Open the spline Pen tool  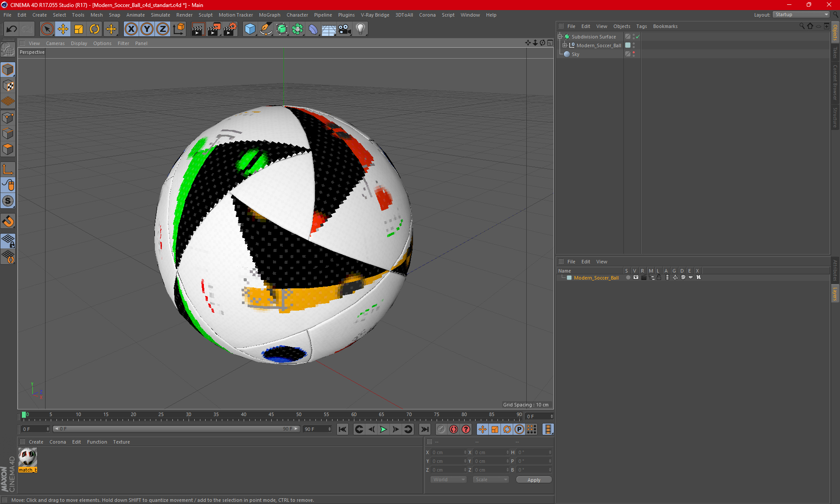266,29
